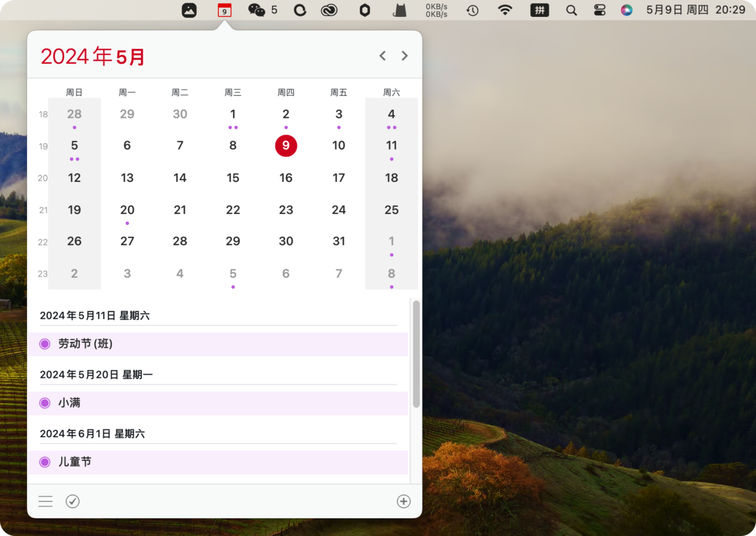The width and height of the screenshot is (756, 536).
Task: Click the cat icon in the menu bar
Action: coord(399,10)
